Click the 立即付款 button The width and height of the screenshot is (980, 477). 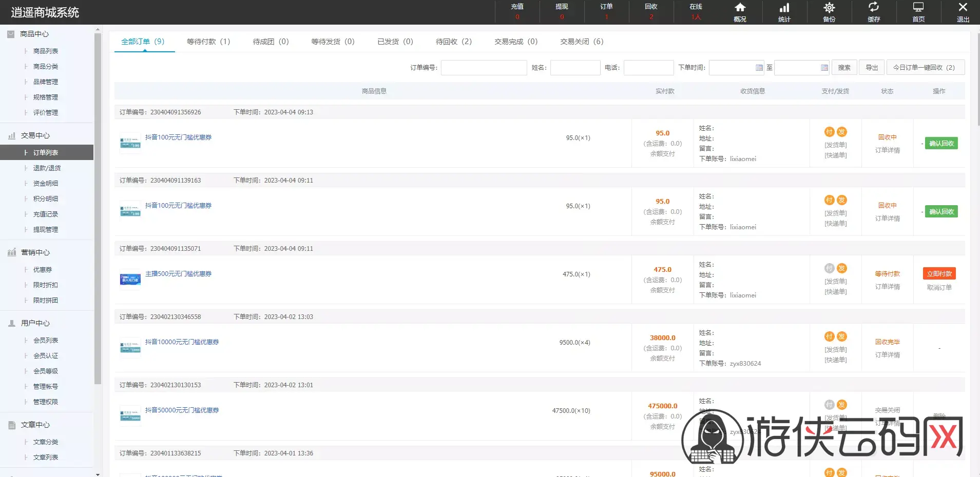pyautogui.click(x=939, y=274)
